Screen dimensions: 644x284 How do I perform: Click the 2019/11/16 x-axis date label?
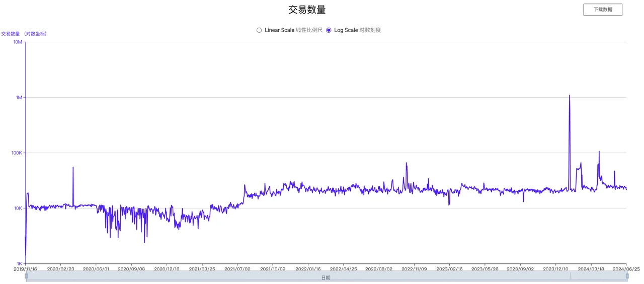pyautogui.click(x=25, y=269)
